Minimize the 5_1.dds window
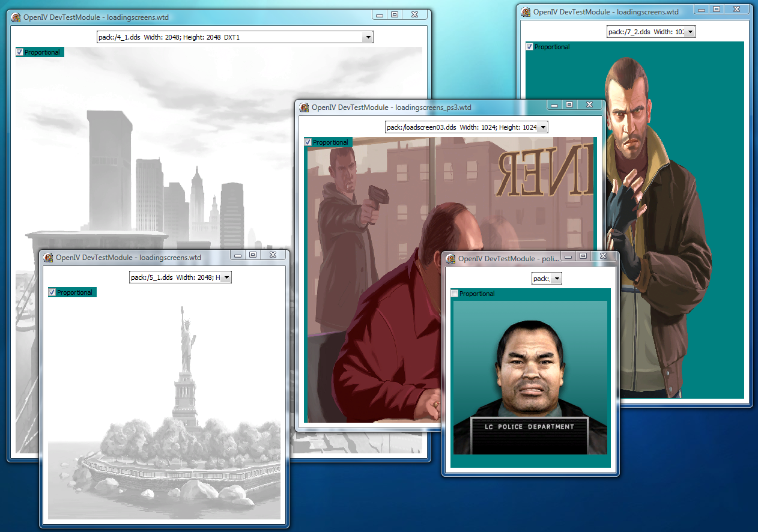 pos(238,255)
